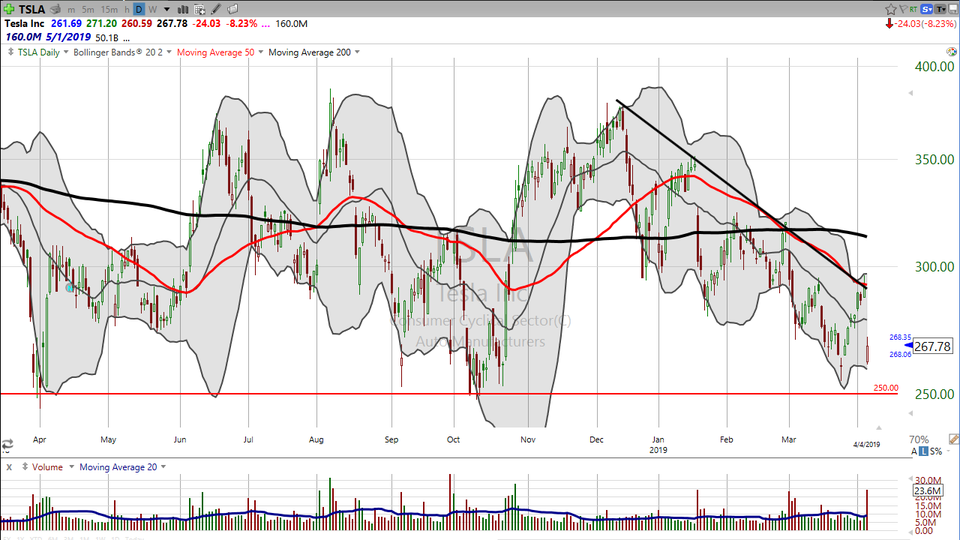Select the Weekly 'W' timeframe
Image resolution: width=960 pixels, height=540 pixels.
(x=152, y=9)
